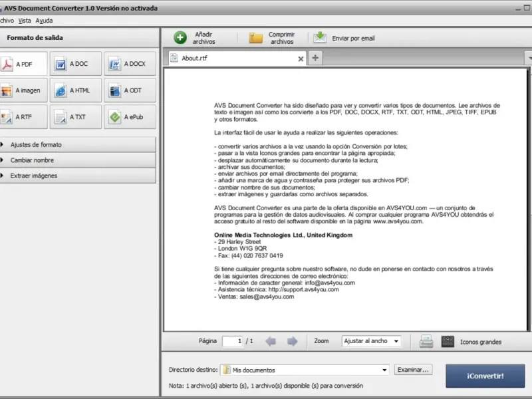
Task: Click the Comprimir archivos folder icon
Action: (255, 38)
